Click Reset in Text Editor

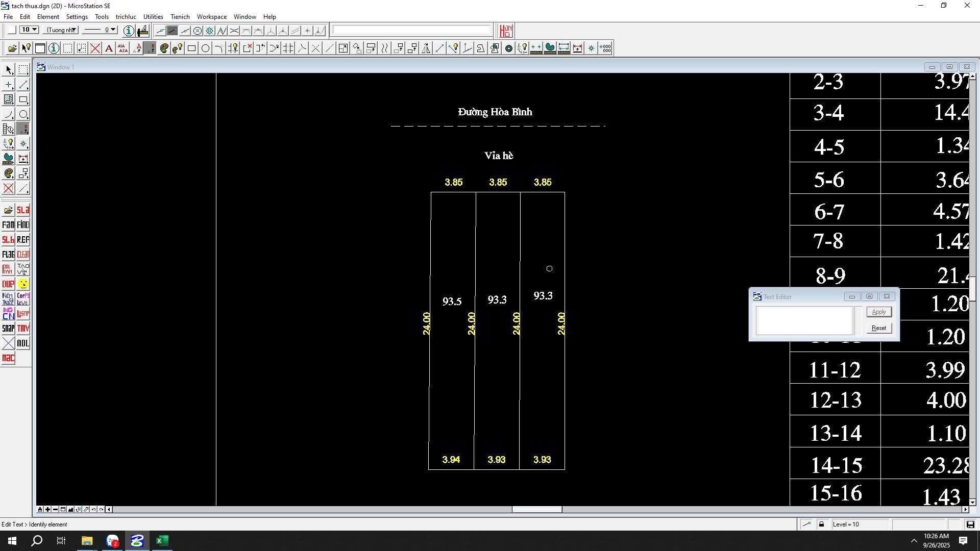point(878,328)
